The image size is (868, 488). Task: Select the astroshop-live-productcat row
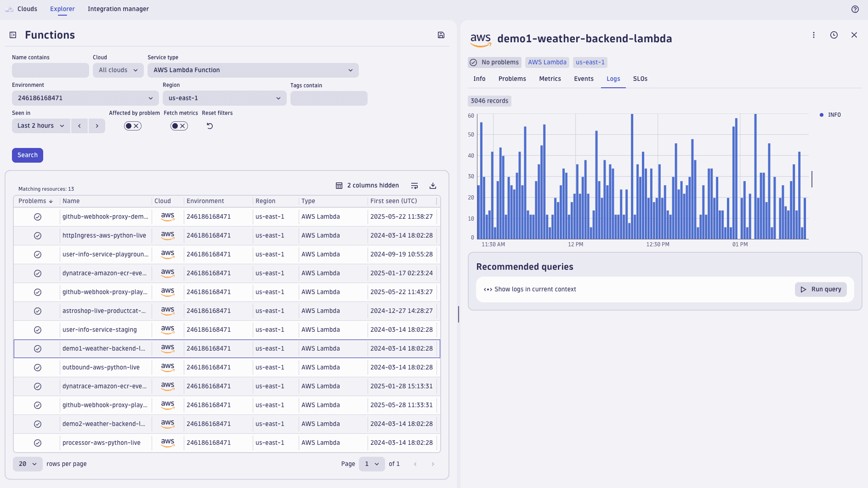(x=227, y=311)
